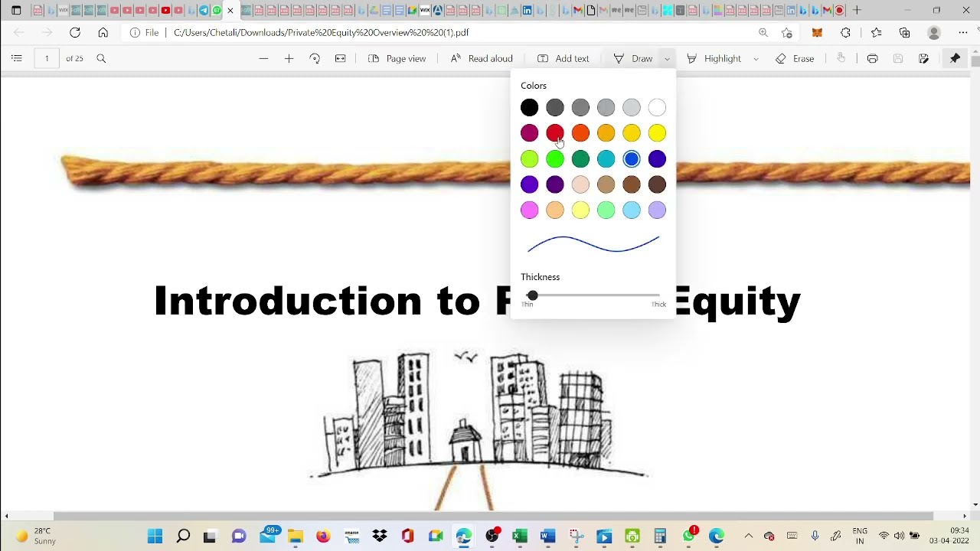Print the PDF document
This screenshot has height=551, width=980.
pyautogui.click(x=872, y=58)
